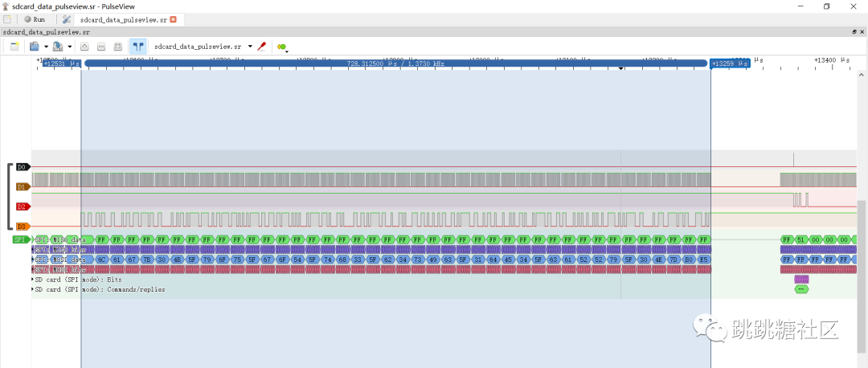Expand the SPI: MOSI bits row
Viewport: 868px width, 368px height.
click(33, 269)
